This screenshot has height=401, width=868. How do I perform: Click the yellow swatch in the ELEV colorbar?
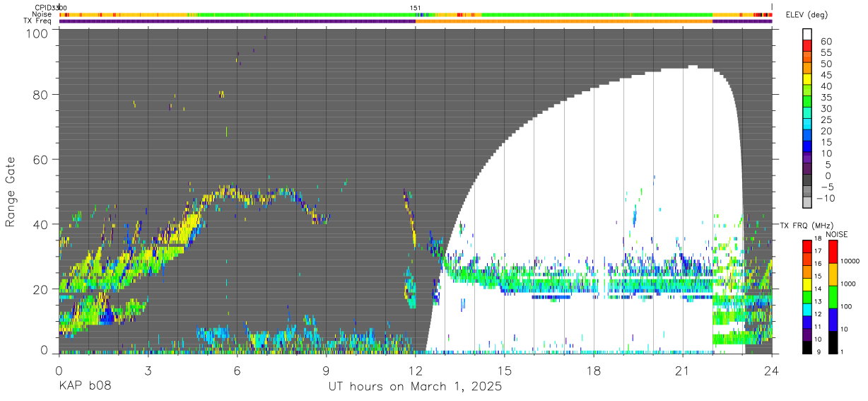pyautogui.click(x=807, y=79)
